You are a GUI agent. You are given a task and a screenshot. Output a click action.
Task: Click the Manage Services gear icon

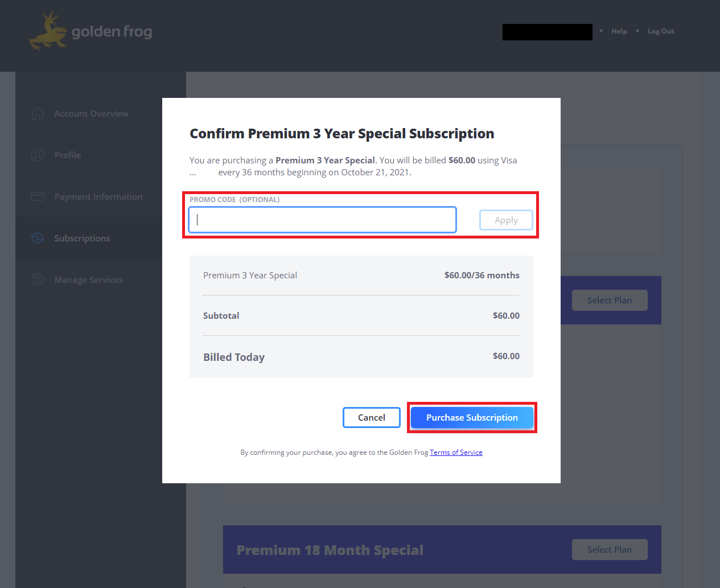tap(37, 279)
